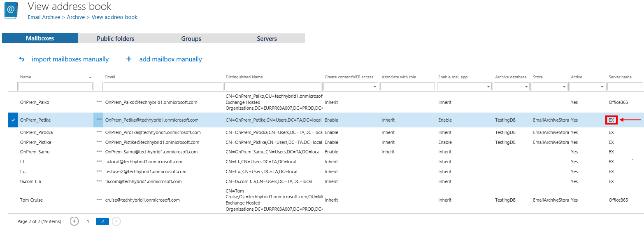
Task: Open the Archive database filter dropdown
Action: [x=526, y=87]
